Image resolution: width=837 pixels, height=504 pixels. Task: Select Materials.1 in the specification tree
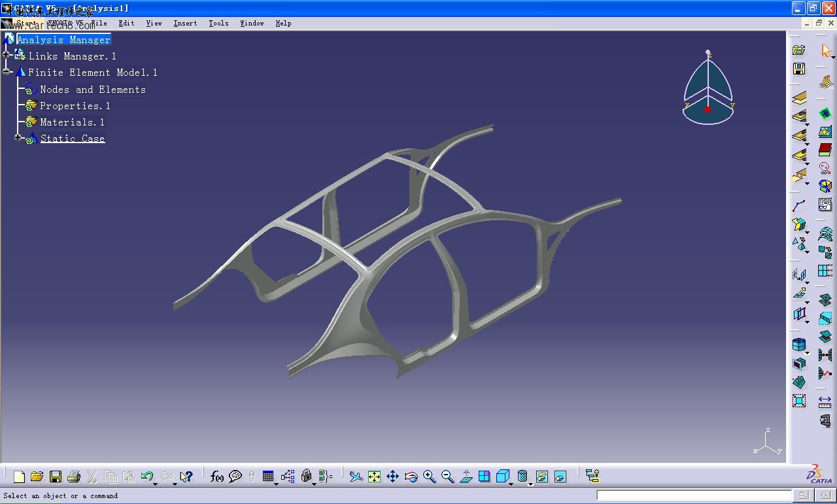(72, 122)
